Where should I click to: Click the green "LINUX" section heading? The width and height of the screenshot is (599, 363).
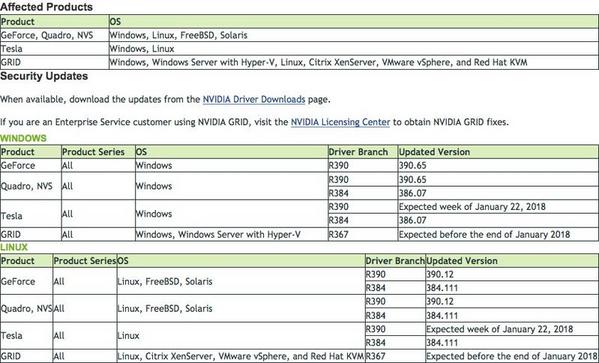point(14,247)
